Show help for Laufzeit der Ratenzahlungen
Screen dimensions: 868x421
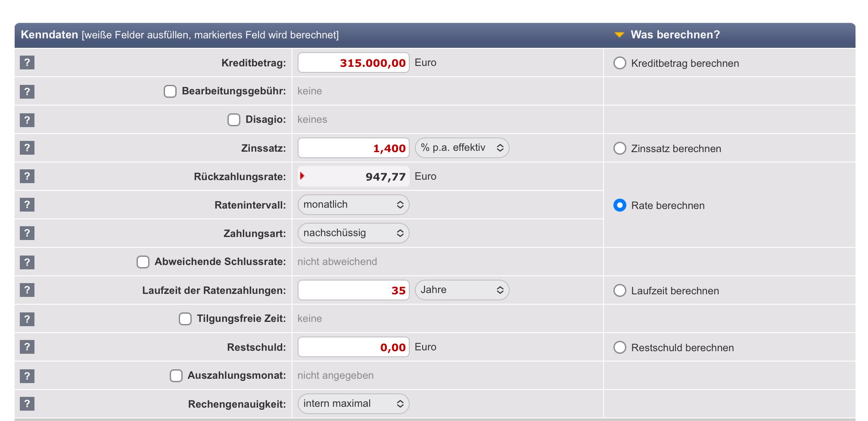click(x=27, y=290)
